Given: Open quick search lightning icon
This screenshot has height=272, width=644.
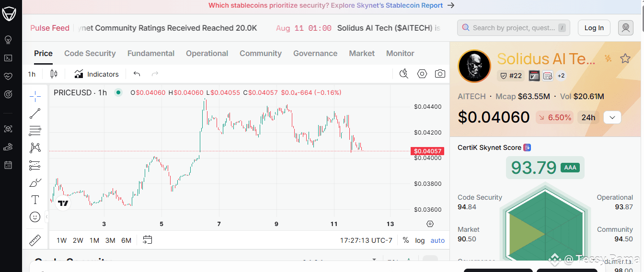Looking at the screenshot, I should (x=404, y=74).
